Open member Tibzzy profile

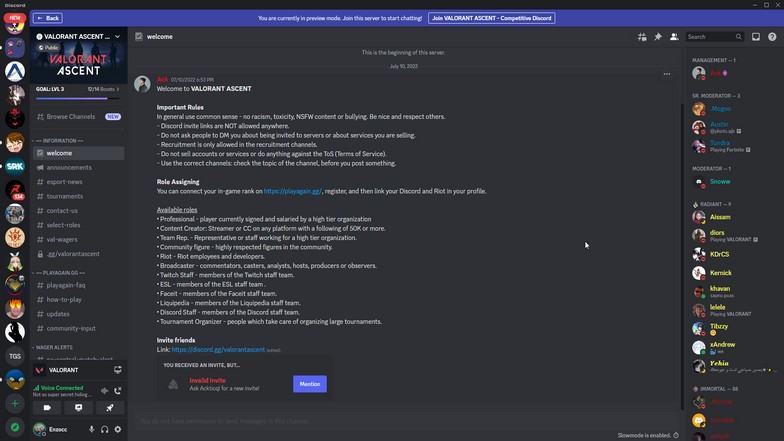coord(731,328)
